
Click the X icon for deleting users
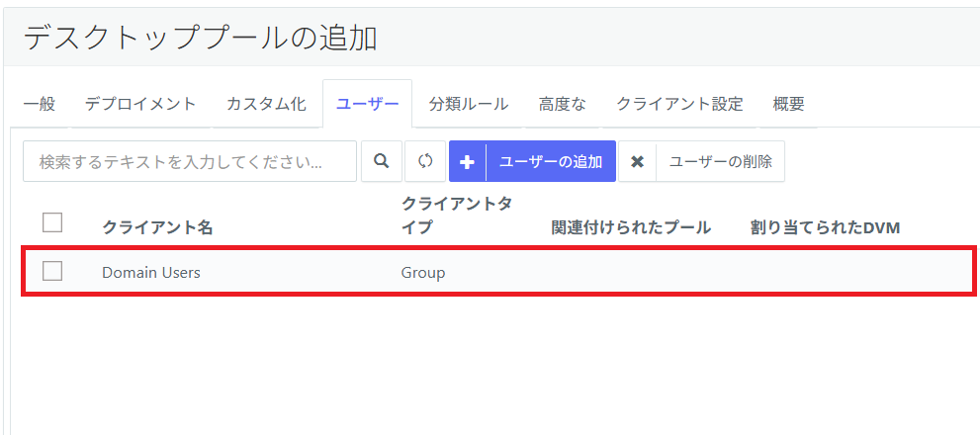[637, 162]
